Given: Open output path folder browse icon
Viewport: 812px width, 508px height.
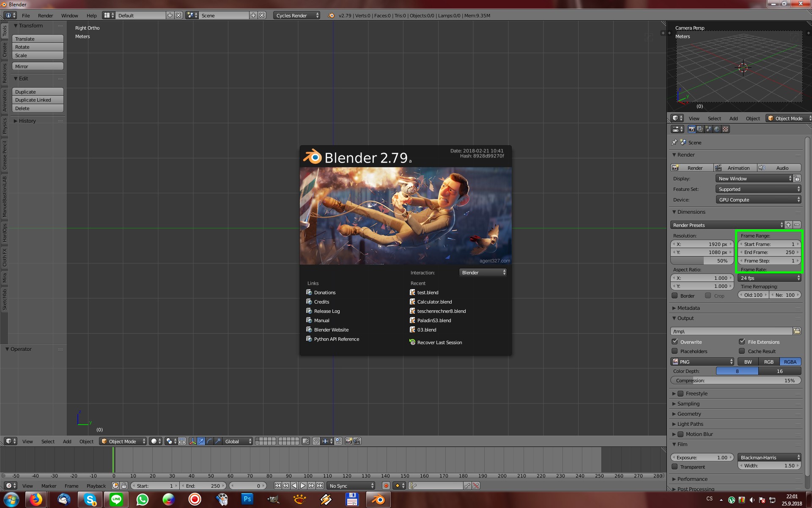Looking at the screenshot, I should (797, 331).
